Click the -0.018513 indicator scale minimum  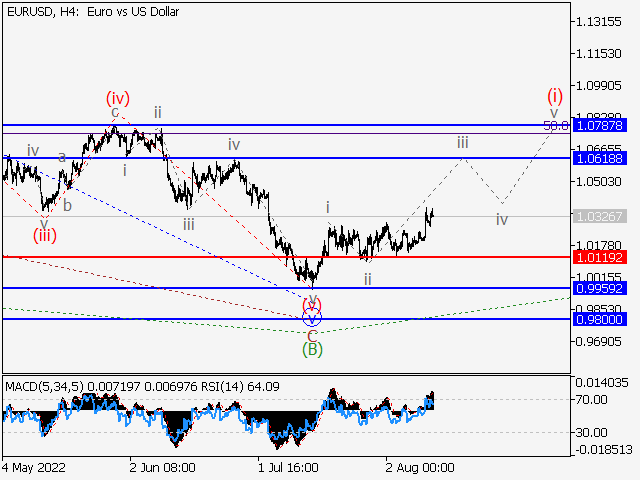pos(603,450)
